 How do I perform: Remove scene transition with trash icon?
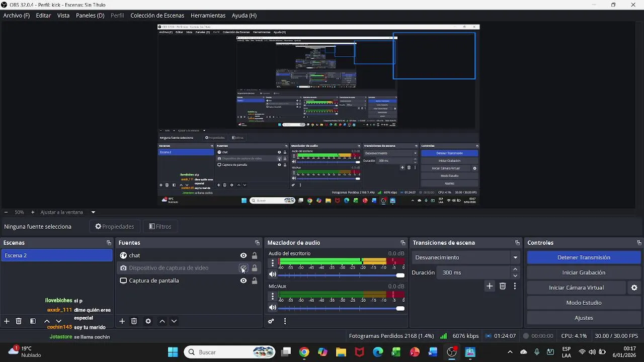503,286
